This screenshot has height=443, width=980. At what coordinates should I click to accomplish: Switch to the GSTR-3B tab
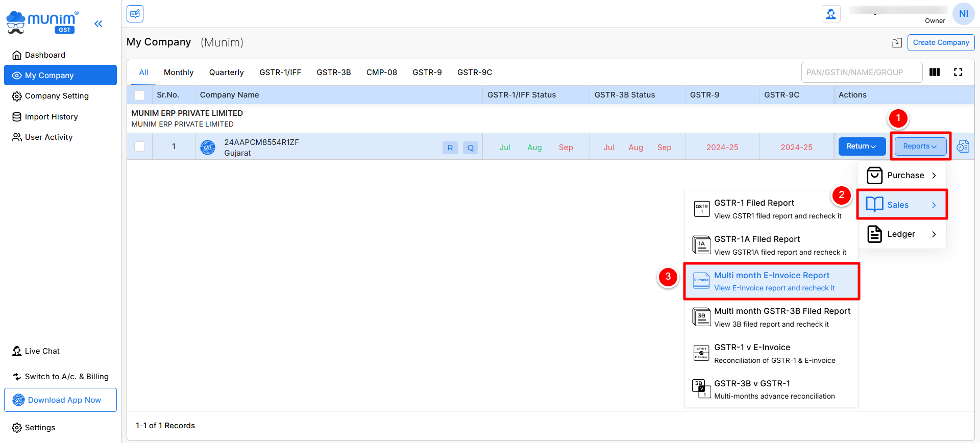tap(334, 72)
